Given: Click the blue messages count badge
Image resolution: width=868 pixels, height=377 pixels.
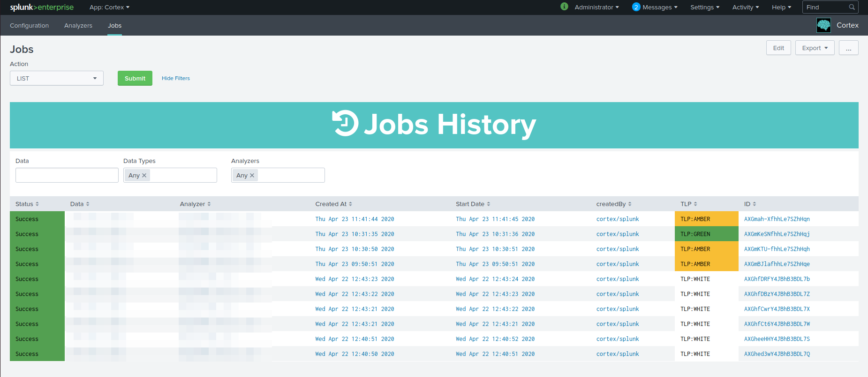Looking at the screenshot, I should (636, 7).
